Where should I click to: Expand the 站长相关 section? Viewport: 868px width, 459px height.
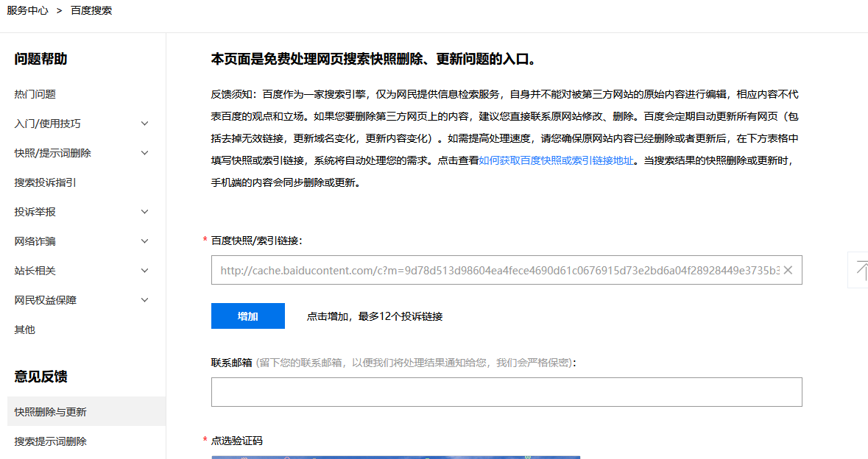coord(144,271)
